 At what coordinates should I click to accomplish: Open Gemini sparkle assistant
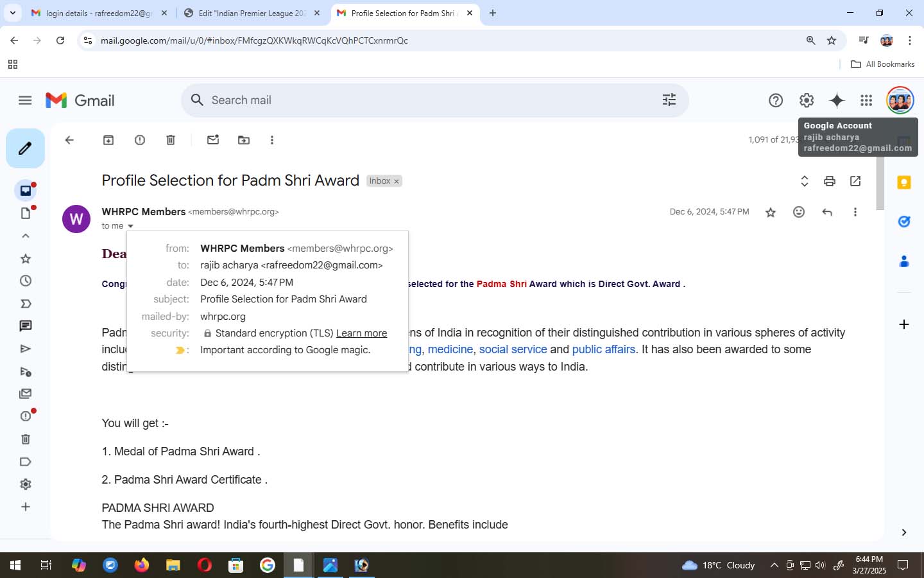tap(837, 100)
